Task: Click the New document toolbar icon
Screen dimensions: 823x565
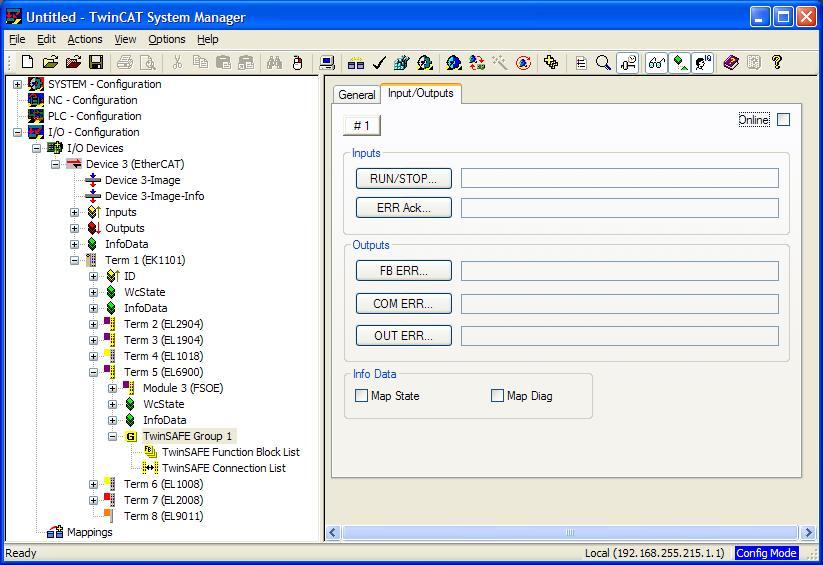Action: click(x=27, y=62)
